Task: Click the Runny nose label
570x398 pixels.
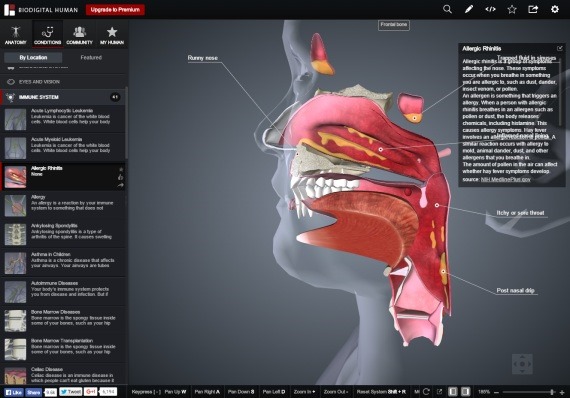Action: point(203,58)
